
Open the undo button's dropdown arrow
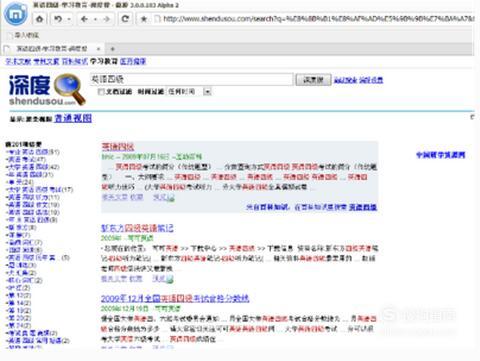point(69,19)
